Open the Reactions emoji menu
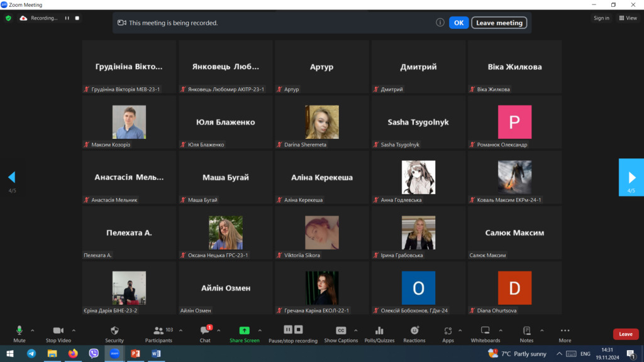Viewport: 644px width, 362px height. [414, 331]
